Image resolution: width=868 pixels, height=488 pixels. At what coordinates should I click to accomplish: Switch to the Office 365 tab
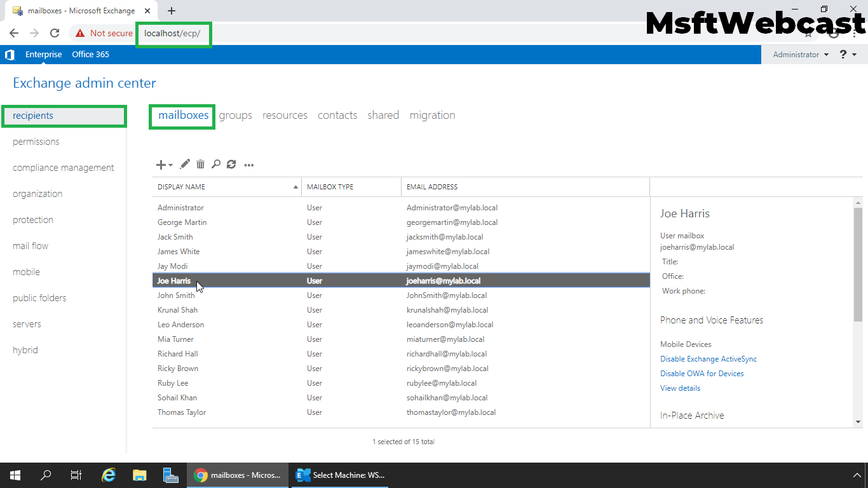tap(90, 55)
